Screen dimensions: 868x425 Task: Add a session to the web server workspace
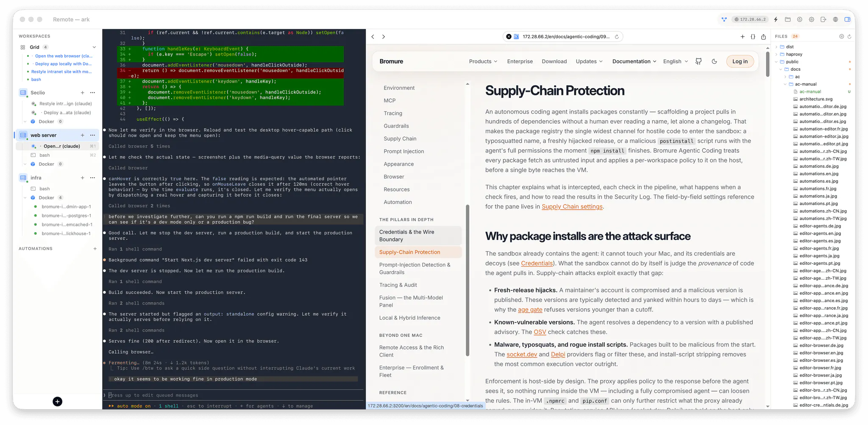(x=82, y=136)
